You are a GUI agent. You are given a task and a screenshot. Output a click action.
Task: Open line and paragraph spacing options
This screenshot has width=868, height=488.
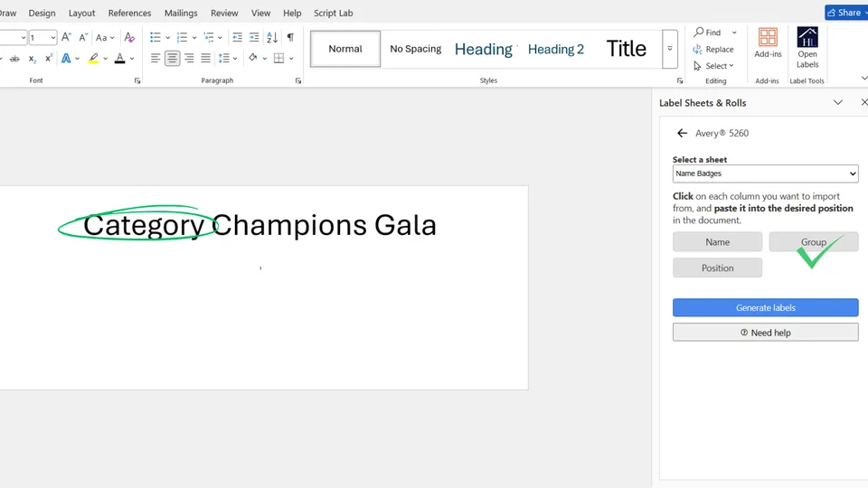click(x=228, y=58)
